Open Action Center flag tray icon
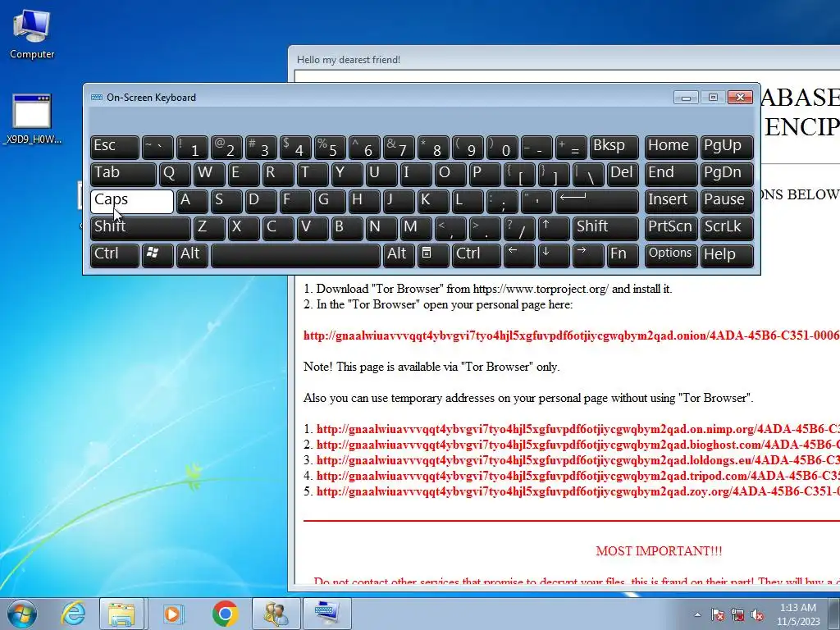 pos(718,614)
